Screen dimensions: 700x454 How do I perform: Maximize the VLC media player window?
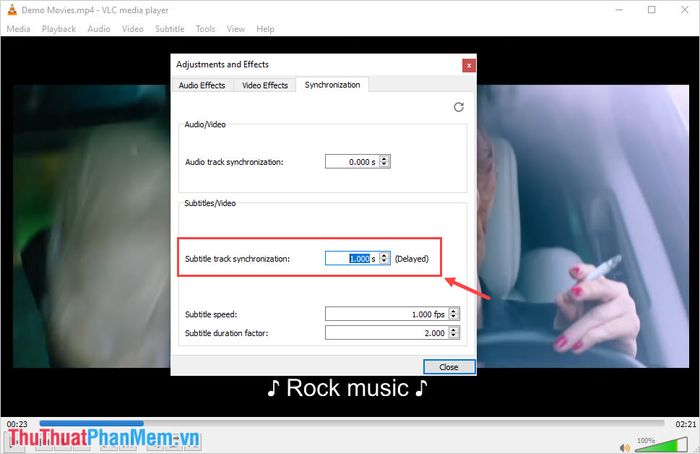point(652,10)
